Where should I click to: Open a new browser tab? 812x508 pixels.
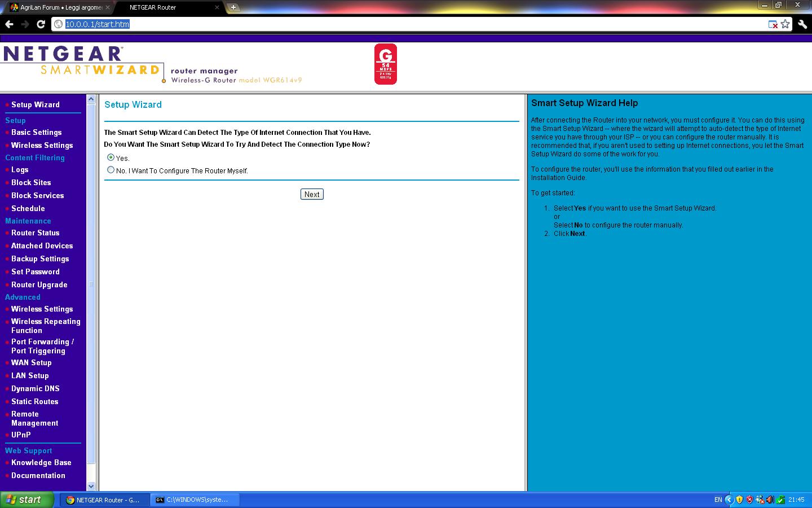click(233, 7)
